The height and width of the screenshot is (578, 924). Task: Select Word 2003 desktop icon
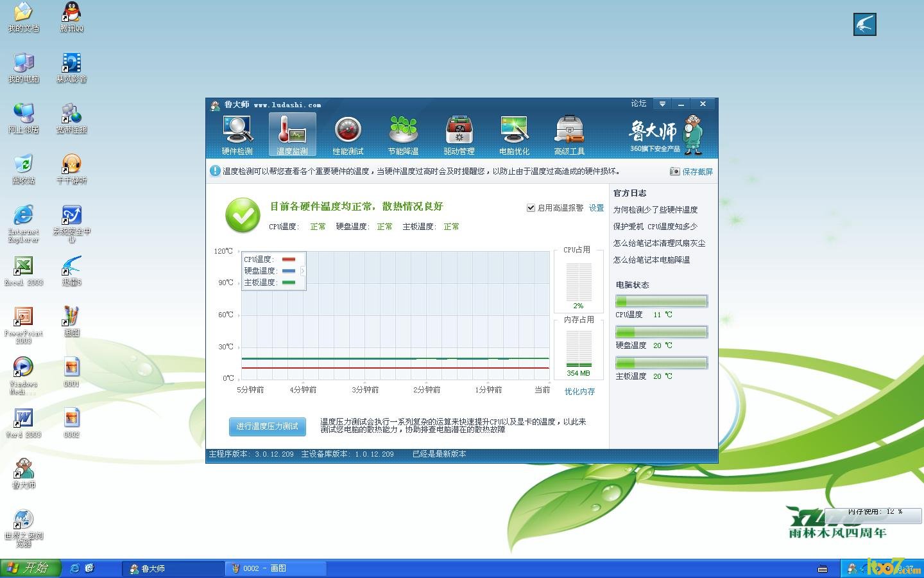click(24, 423)
